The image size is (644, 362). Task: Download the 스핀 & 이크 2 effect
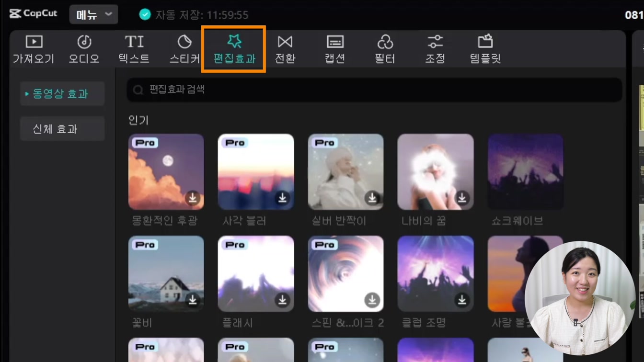[x=372, y=300]
